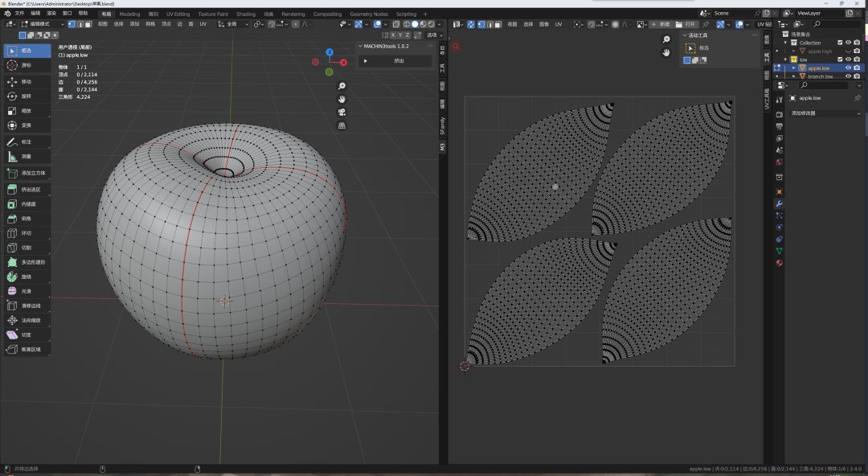Collapse the MACHIN3tools 1.0.2 panel
This screenshot has width=868, height=476.
[x=360, y=46]
